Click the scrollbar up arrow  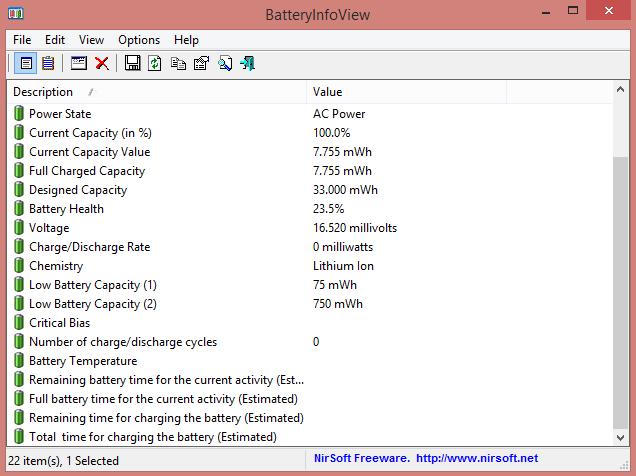tap(620, 89)
